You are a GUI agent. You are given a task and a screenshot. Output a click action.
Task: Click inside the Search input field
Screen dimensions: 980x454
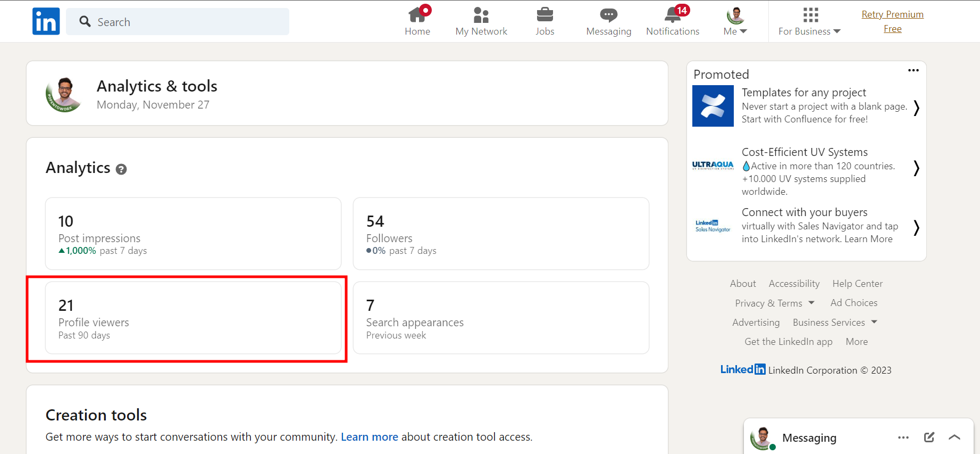(178, 21)
